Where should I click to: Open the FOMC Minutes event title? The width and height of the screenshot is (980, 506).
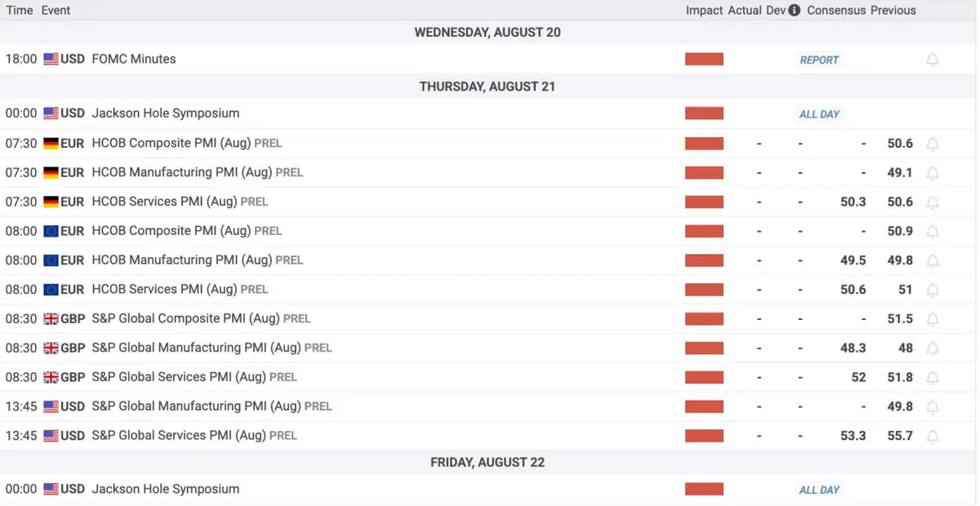tap(134, 59)
